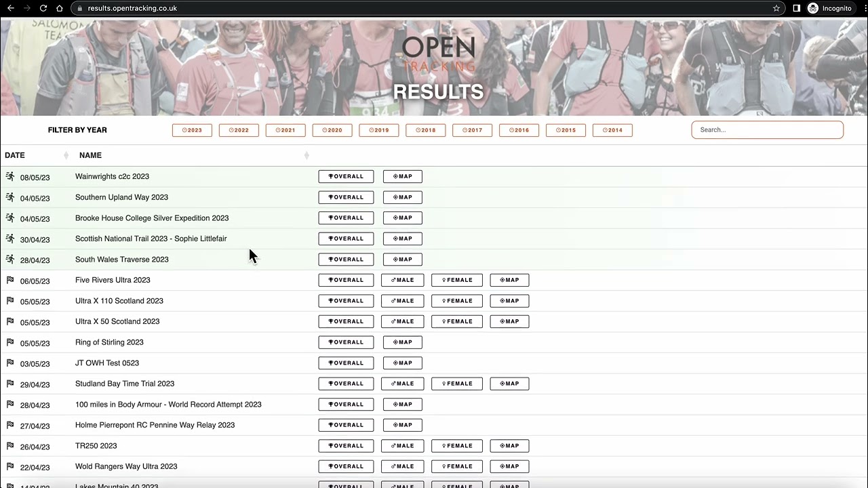Open Overall results for Ring of Stirling 2023
The image size is (868, 488).
[346, 342]
